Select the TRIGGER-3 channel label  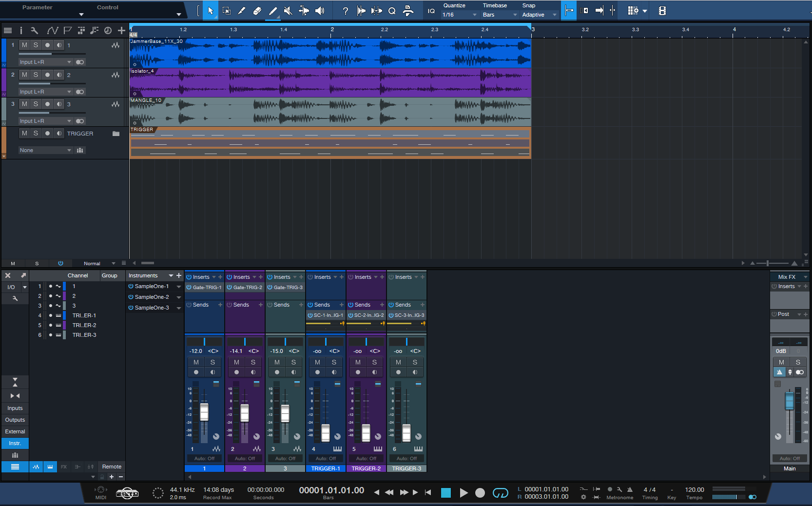click(x=406, y=468)
